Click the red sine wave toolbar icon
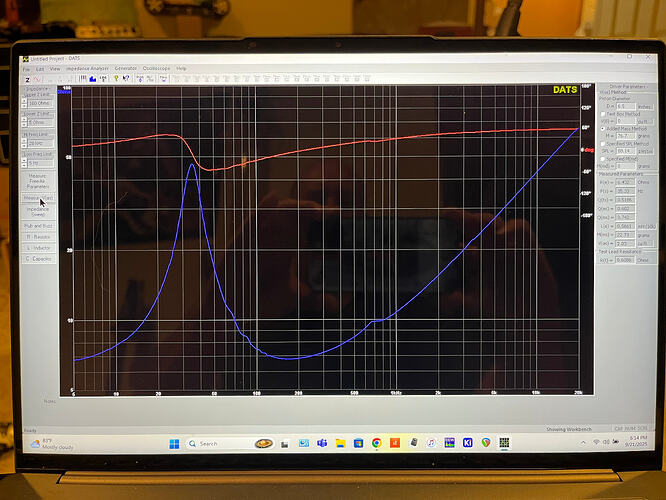666x500 pixels. [37, 79]
